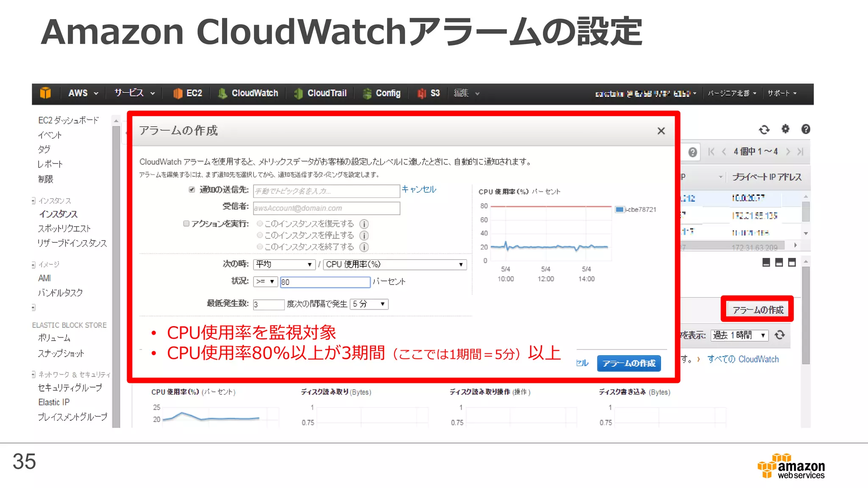Open the 編集 menu in navbar
The image size is (868, 488).
(x=467, y=93)
